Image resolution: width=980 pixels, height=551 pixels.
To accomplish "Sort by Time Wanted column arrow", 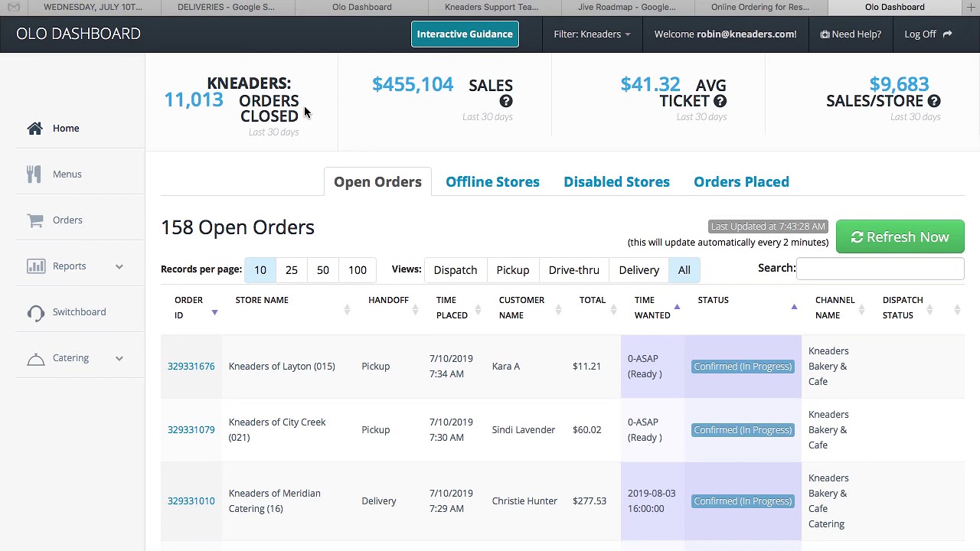I will point(677,307).
